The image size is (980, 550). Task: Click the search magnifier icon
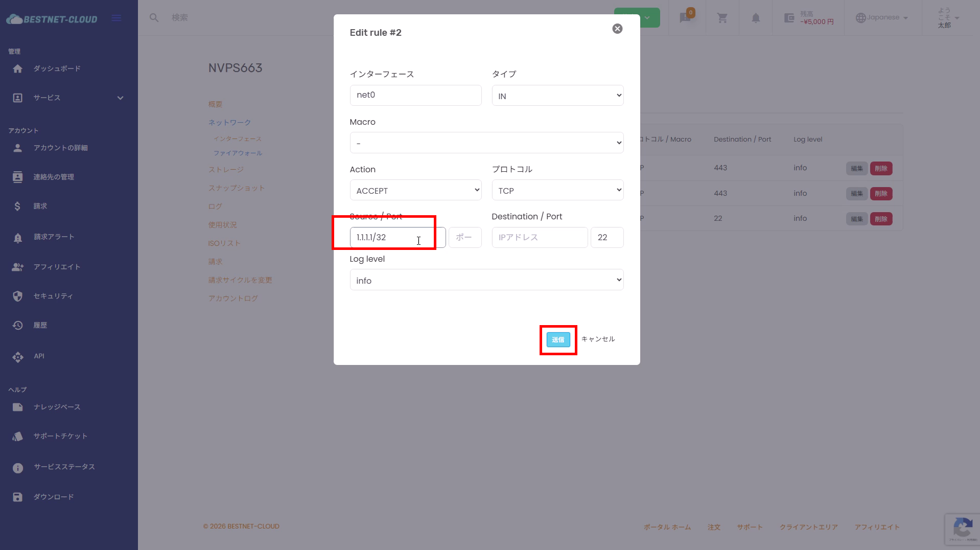click(x=154, y=18)
